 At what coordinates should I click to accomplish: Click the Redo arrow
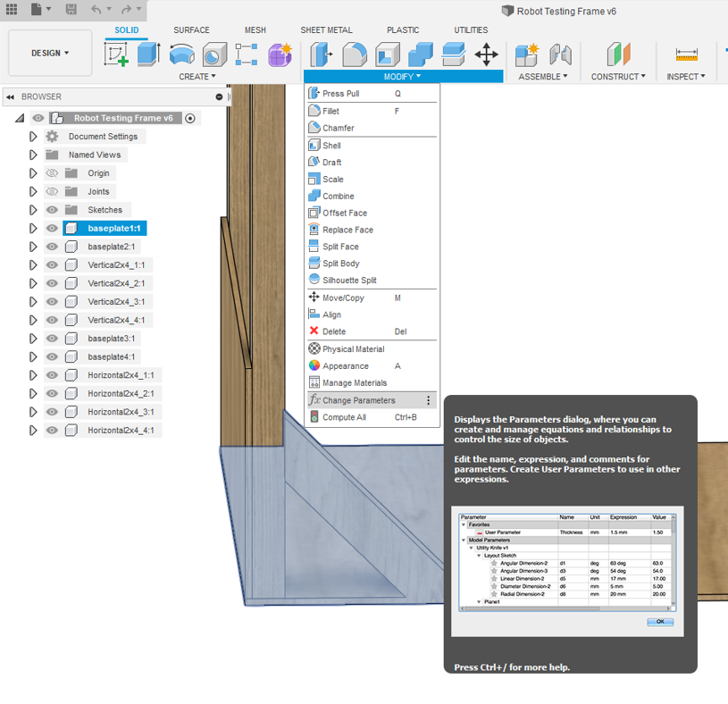126,9
